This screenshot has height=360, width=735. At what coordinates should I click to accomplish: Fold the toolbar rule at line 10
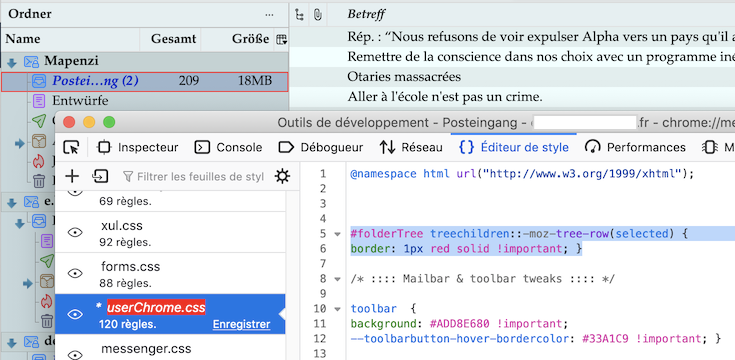click(x=338, y=309)
